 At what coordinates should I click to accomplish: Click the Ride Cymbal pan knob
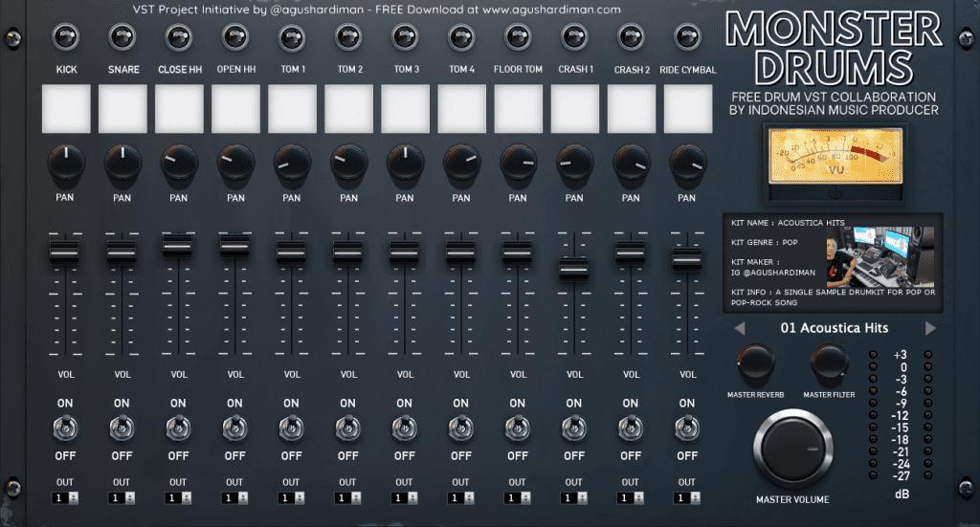[686, 165]
